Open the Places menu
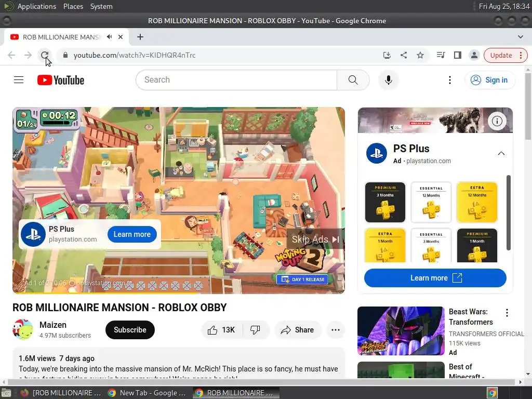This screenshot has height=399, width=532. (73, 6)
